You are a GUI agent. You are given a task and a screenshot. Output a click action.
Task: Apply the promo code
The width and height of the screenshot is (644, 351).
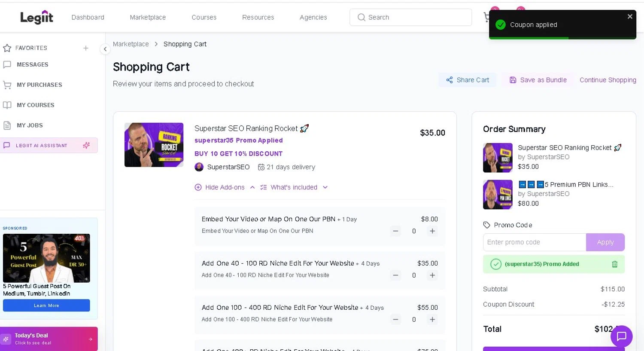click(605, 242)
